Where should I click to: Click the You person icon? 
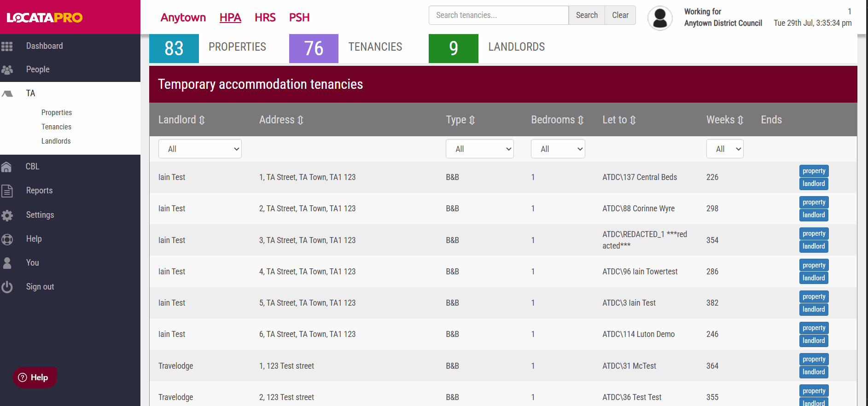[7, 263]
